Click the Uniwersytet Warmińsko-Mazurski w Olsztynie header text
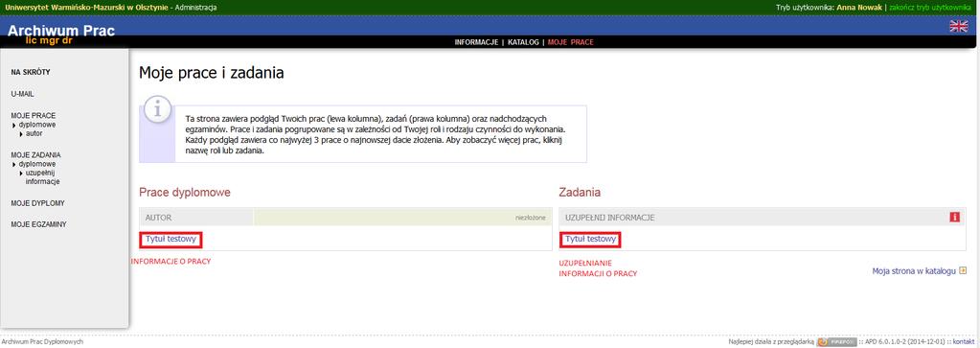 [87, 7]
